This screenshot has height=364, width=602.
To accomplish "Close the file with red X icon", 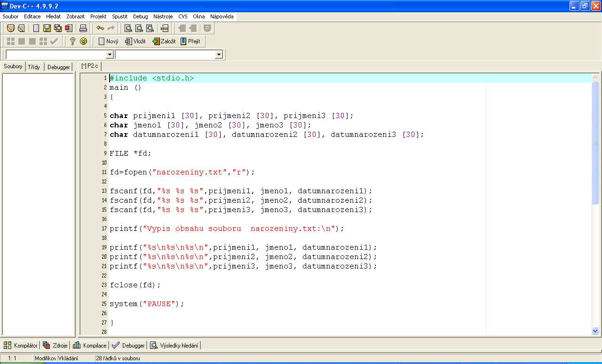I will tap(68, 28).
